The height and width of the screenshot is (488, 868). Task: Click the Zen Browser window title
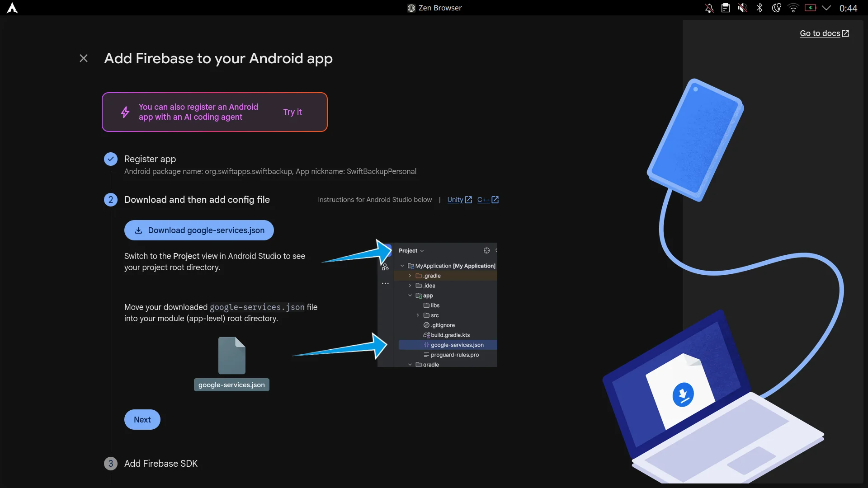click(434, 8)
